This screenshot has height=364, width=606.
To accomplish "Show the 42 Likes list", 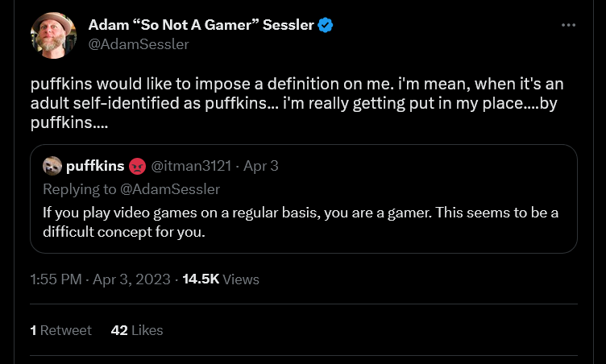I will (137, 330).
